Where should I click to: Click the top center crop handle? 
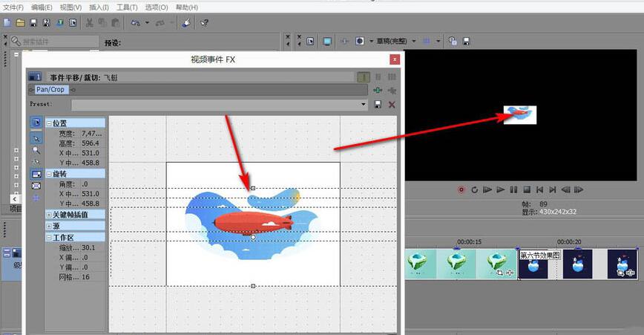tap(253, 188)
